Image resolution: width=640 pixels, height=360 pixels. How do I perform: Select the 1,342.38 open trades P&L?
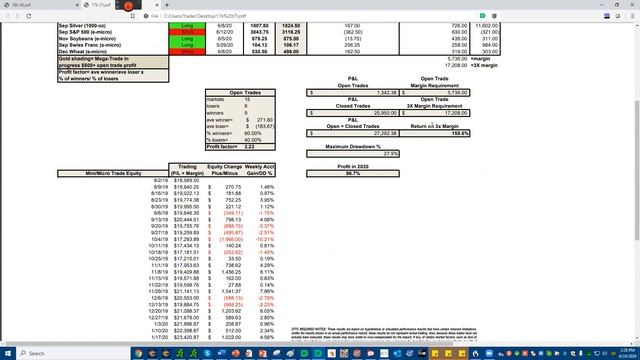[353, 93]
